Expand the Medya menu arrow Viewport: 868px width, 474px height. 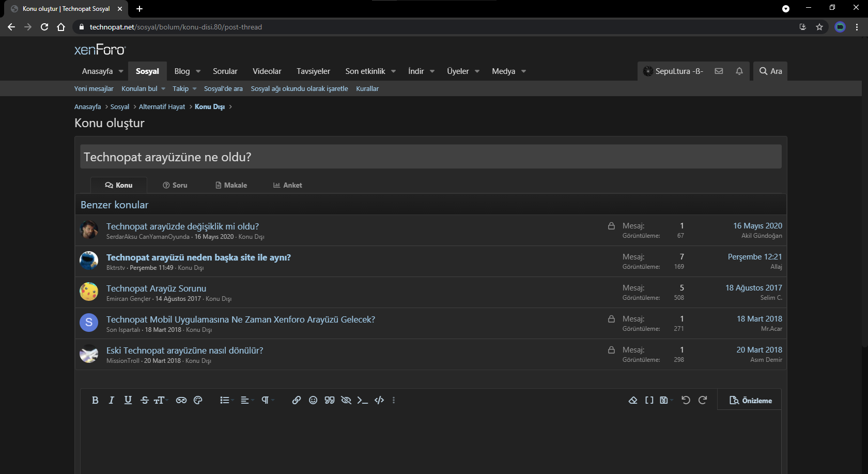[523, 71]
